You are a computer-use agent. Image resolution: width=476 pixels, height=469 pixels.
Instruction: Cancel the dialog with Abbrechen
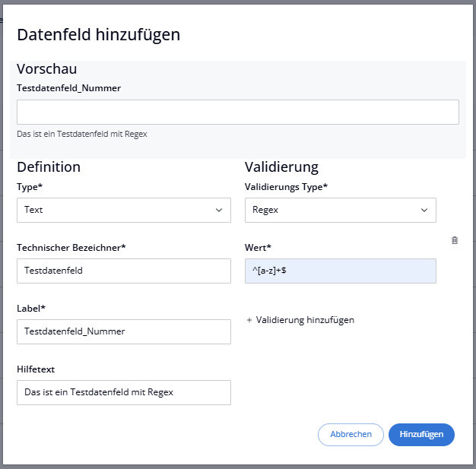[351, 434]
